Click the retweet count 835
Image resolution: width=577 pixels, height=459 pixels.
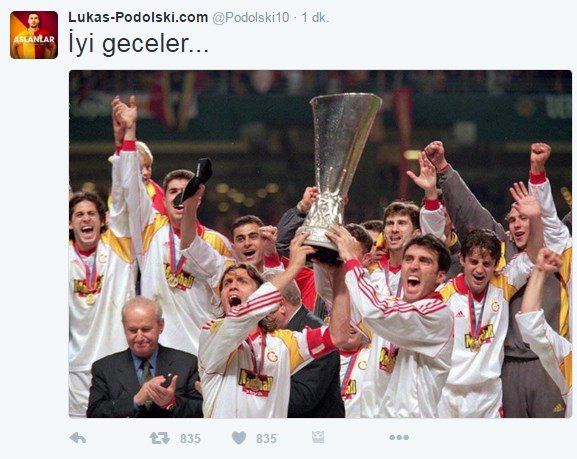click(x=190, y=438)
